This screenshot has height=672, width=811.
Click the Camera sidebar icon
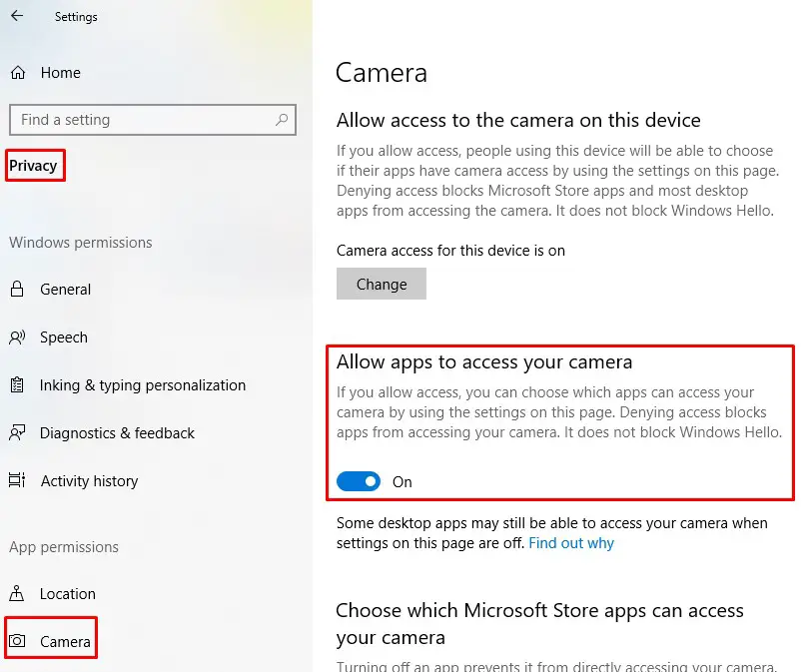17,641
